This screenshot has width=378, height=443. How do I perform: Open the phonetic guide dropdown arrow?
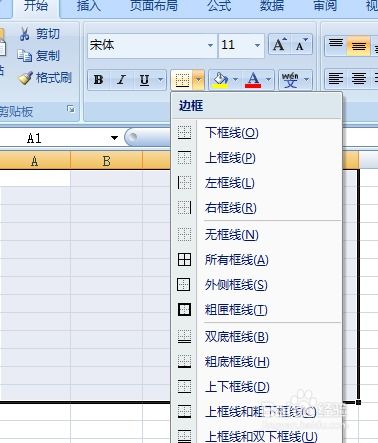(x=306, y=80)
